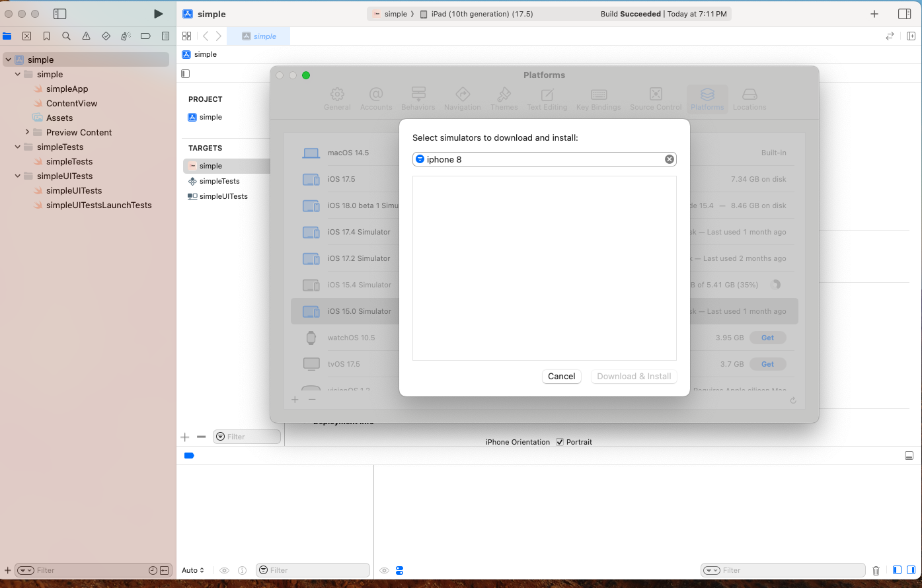This screenshot has height=588, width=922.
Task: Switch to Locations settings tab
Action: click(x=749, y=99)
